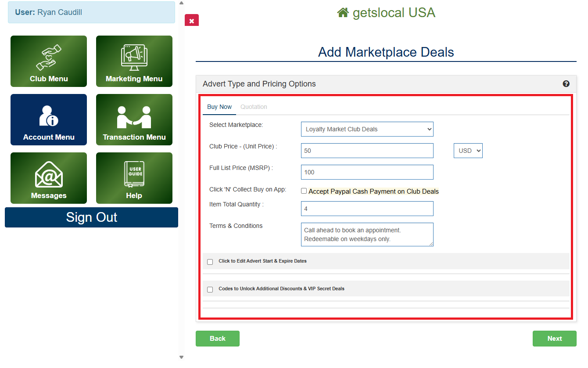Click the Advert Type and Pricing Options header
This screenshot has height=368, width=588.
pyautogui.click(x=386, y=84)
